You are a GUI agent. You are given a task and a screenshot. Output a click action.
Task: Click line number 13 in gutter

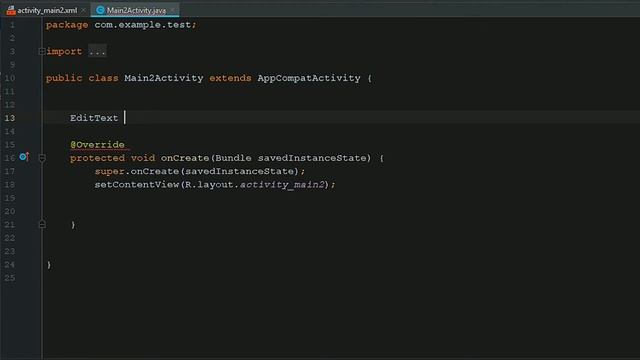[9, 118]
